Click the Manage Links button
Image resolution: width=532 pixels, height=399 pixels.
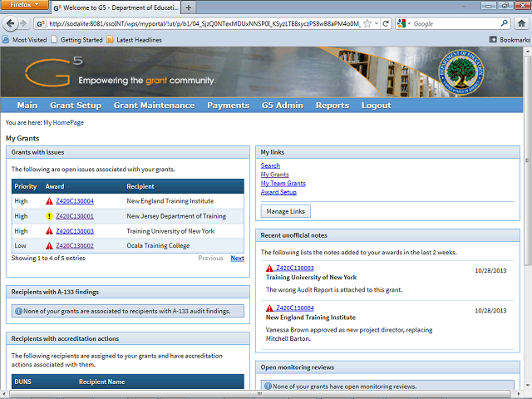pos(285,211)
